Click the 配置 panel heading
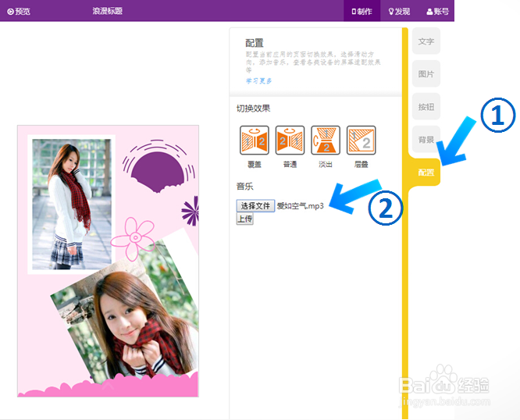 pos(255,43)
